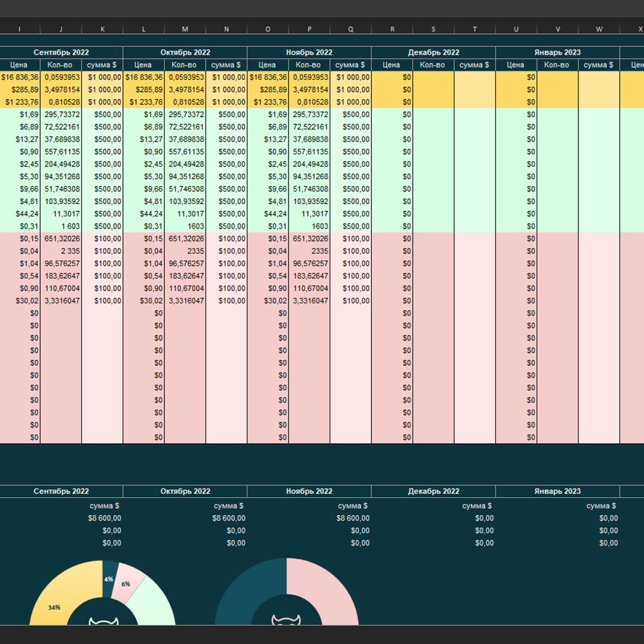Click the Кол-во subheader under Декабрь 2022
Screen dimensions: 644x644
pyautogui.click(x=433, y=65)
